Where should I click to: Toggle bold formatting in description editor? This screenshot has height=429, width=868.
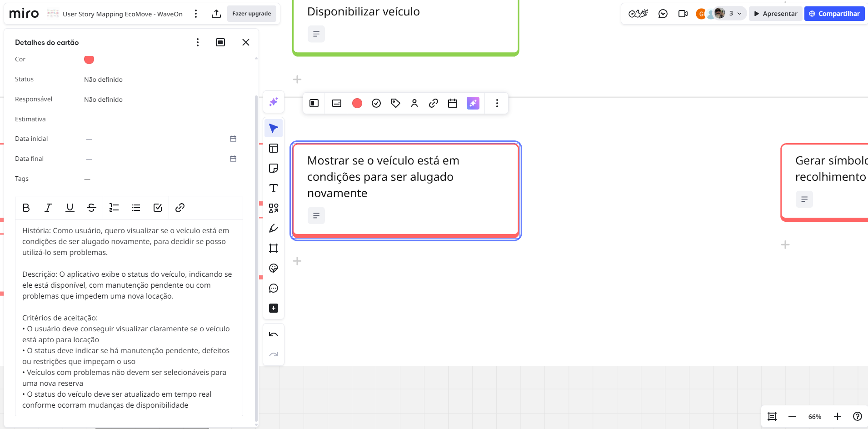tap(26, 208)
